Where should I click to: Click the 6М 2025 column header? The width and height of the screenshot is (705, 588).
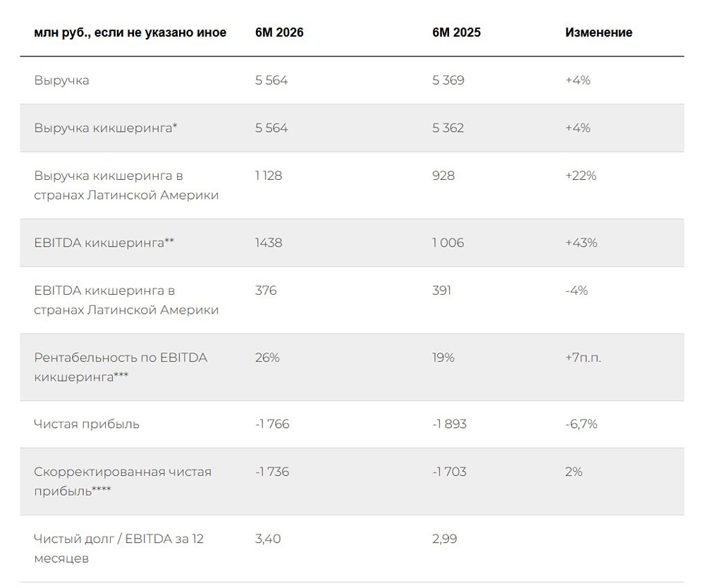pos(456,32)
